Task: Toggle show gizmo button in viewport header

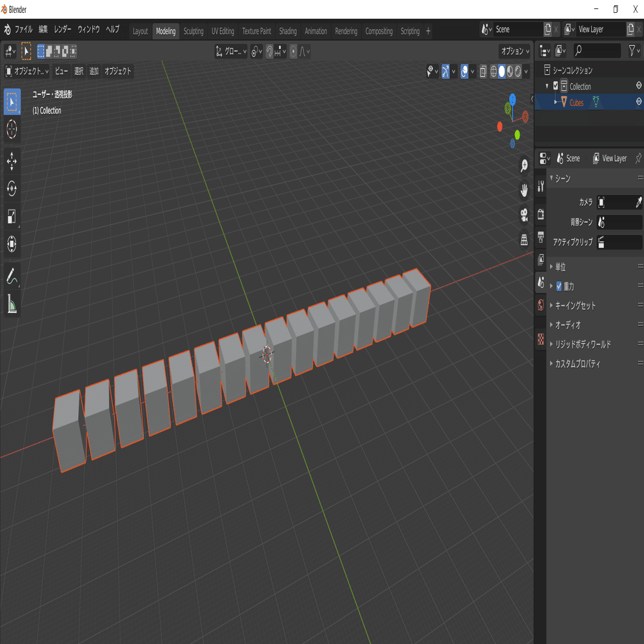Action: [x=446, y=72]
